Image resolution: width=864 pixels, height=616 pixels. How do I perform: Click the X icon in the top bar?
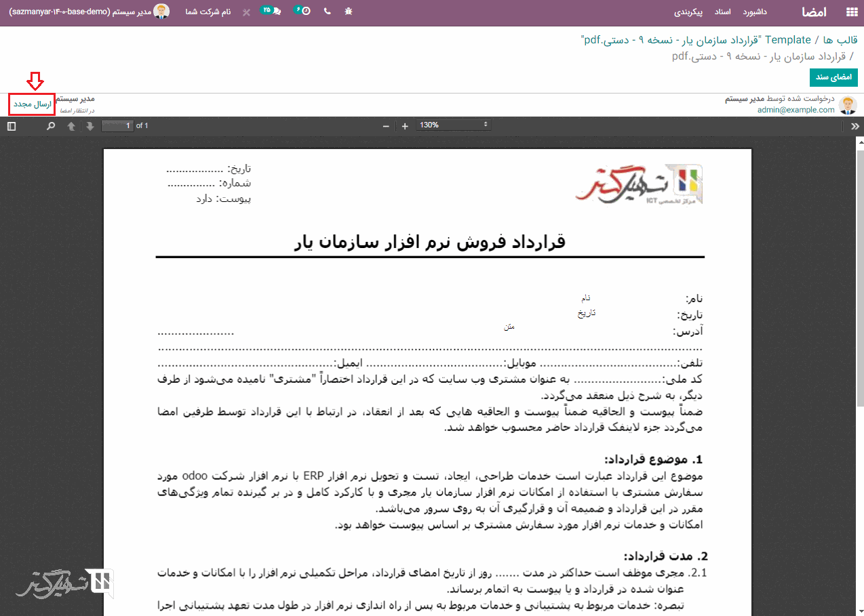coord(246,12)
